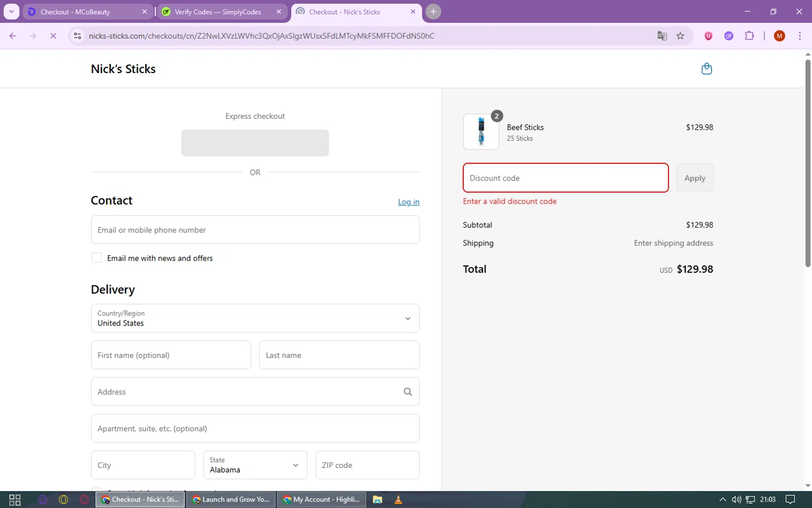The image size is (812, 508).
Task: Click the browser address bar URL
Action: click(261, 36)
